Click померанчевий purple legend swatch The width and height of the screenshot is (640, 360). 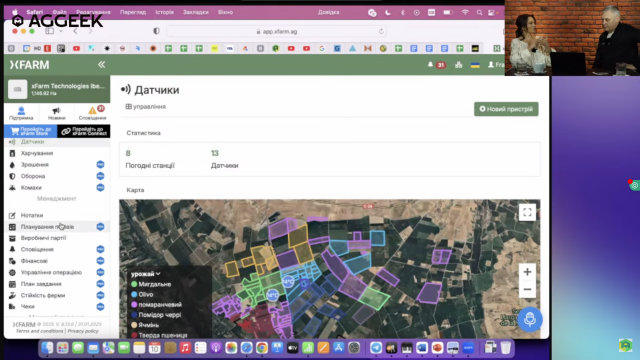pos(134,304)
